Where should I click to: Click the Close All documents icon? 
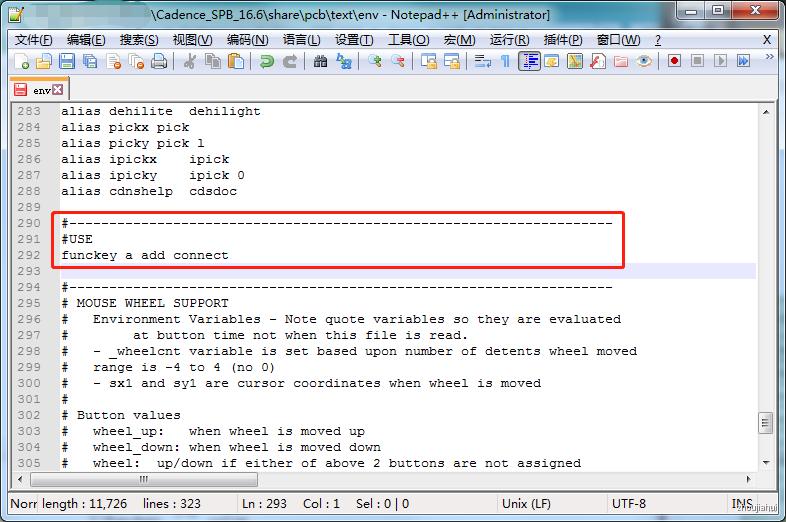[x=136, y=61]
